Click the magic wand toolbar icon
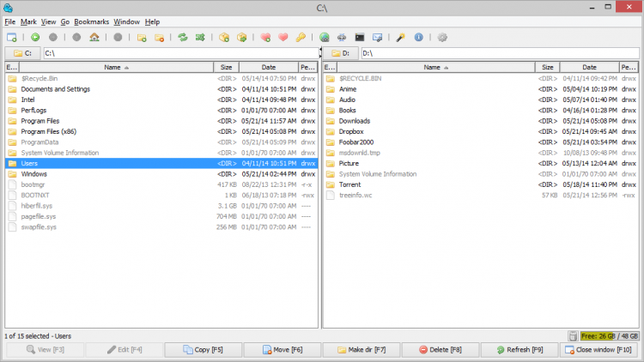This screenshot has height=362, width=644. click(x=401, y=38)
